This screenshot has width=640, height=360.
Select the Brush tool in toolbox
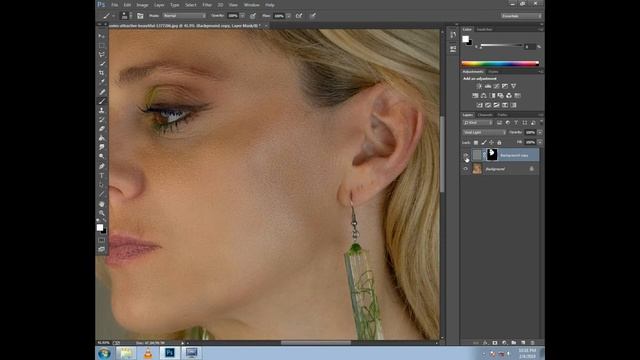coord(102,101)
